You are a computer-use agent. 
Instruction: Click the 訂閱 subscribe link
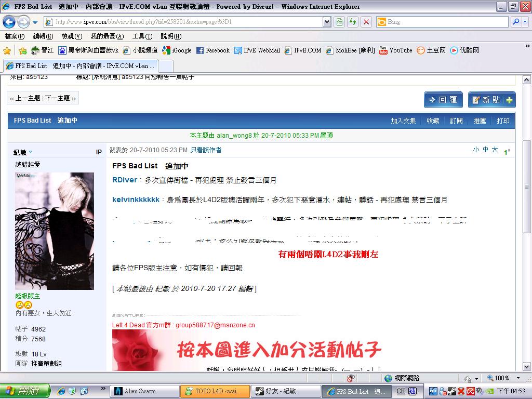tap(456, 121)
